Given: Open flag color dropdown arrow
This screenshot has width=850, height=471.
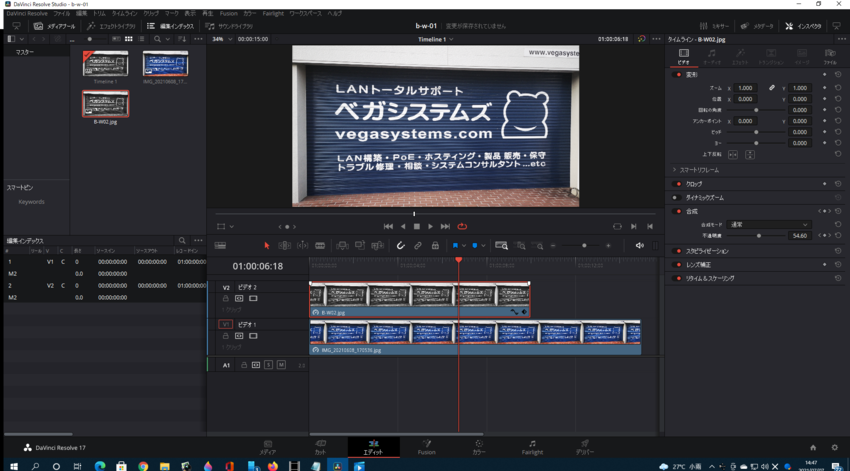Looking at the screenshot, I should click(463, 246).
